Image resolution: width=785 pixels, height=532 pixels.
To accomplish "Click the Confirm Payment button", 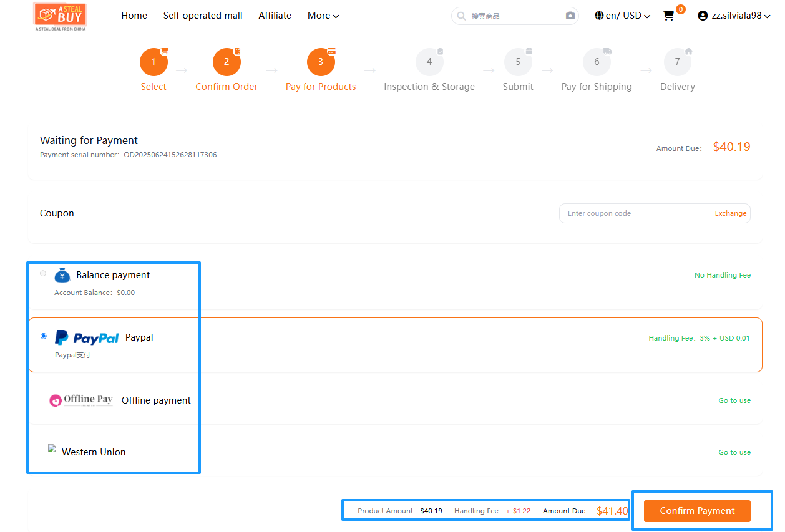I will click(x=697, y=511).
